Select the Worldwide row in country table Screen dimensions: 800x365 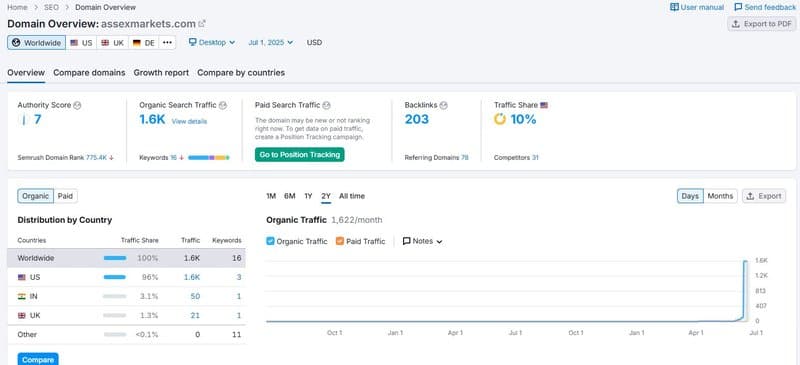[126, 258]
